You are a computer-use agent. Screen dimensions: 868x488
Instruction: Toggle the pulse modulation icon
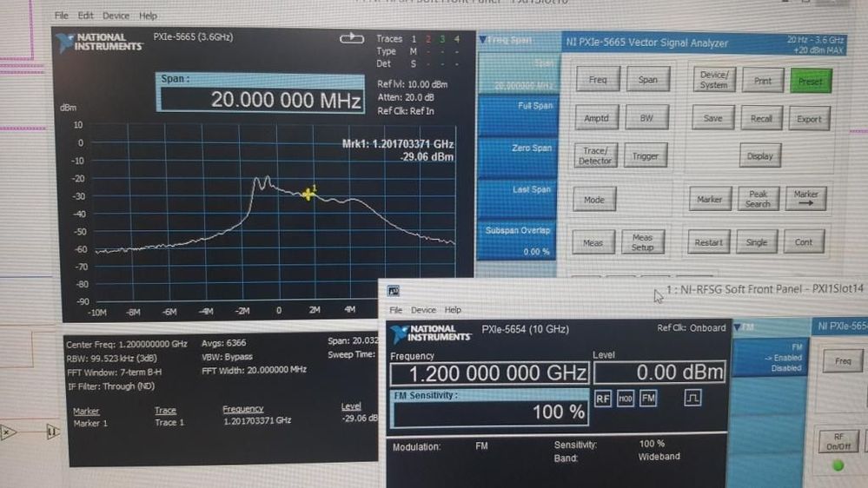692,398
